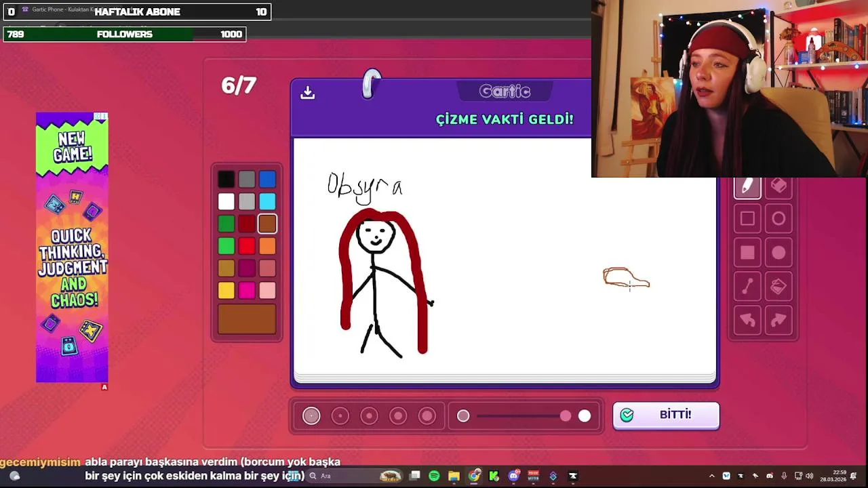
Task: Choose the salmon color swatch
Action: [267, 268]
